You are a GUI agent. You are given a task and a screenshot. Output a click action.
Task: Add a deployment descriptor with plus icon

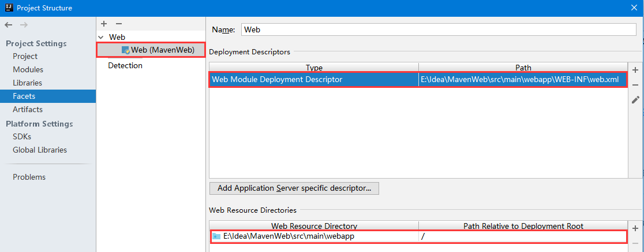point(635,70)
